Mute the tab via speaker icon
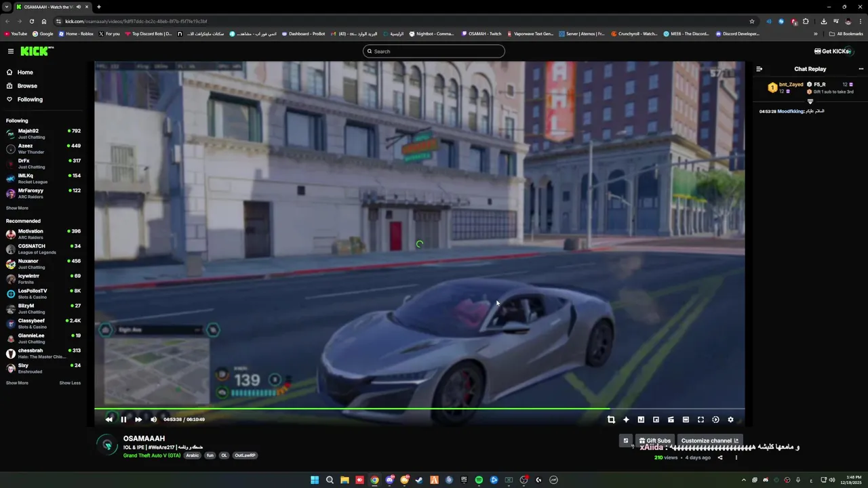 [x=78, y=7]
